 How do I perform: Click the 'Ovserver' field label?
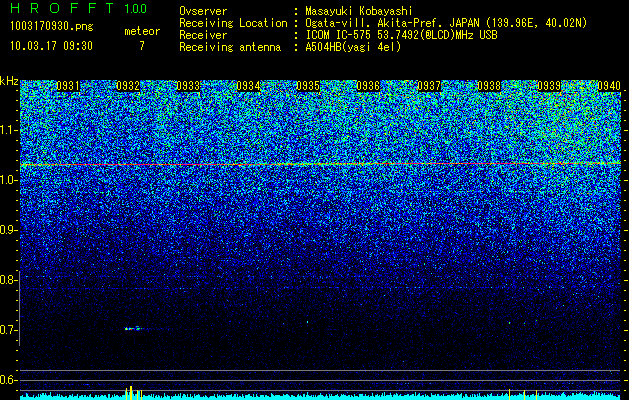203,11
